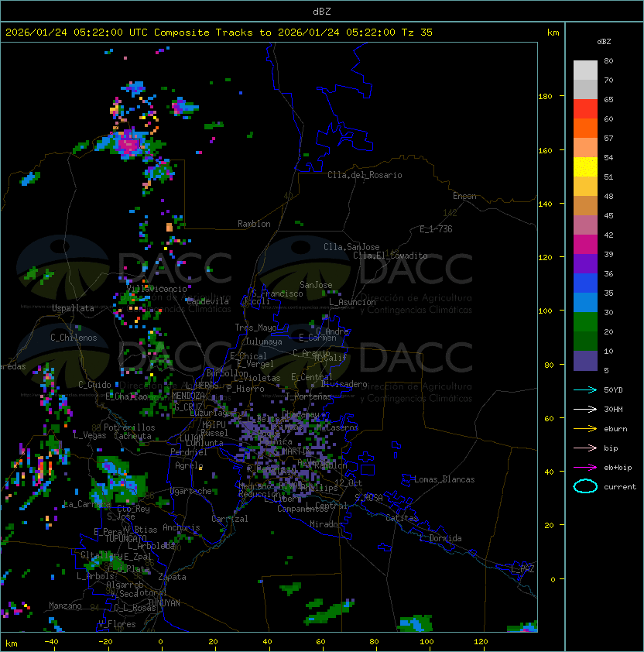The image size is (644, 652).
Task: Click the 'dBZ' header above the color scale
Action: click(x=604, y=42)
